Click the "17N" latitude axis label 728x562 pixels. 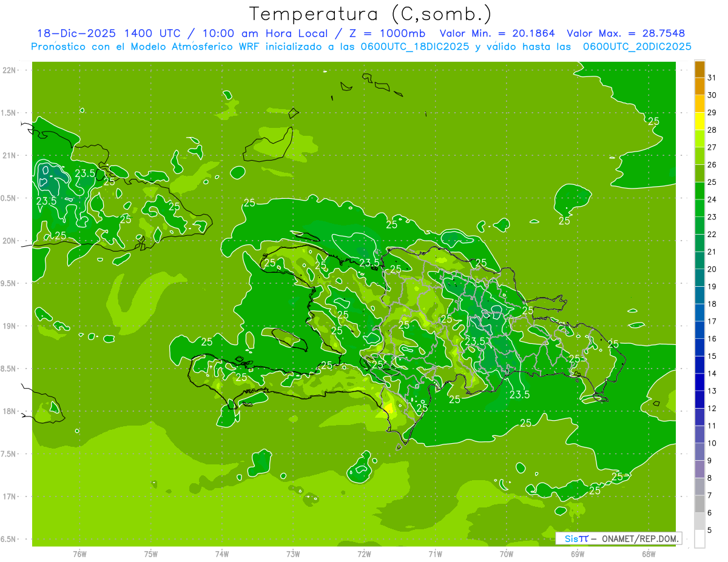pos(9,497)
